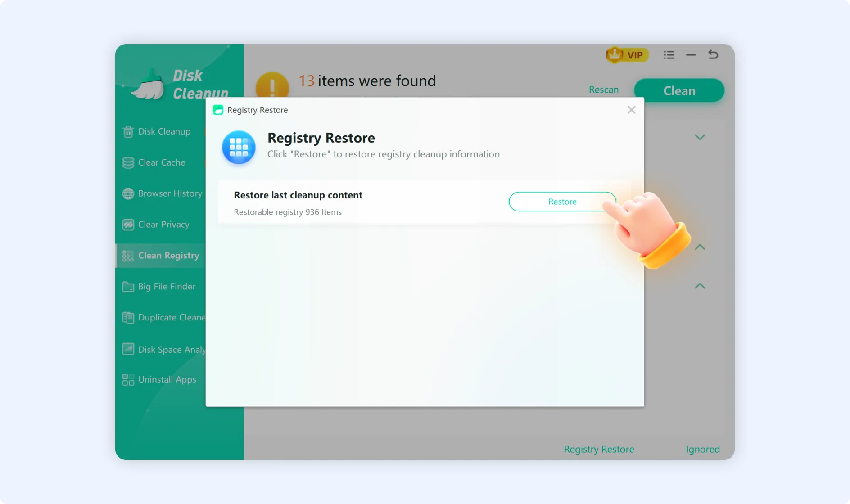This screenshot has width=850, height=504.
Task: Click the Rescan link
Action: [603, 90]
